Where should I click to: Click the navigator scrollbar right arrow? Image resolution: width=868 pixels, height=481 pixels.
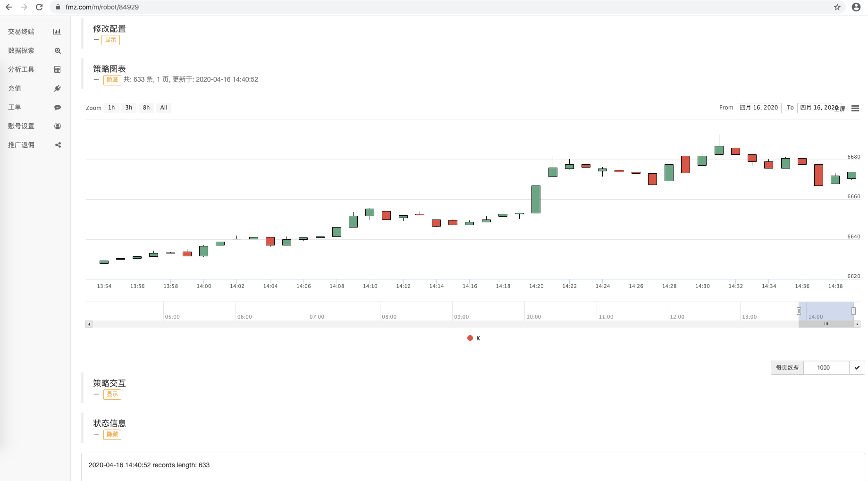(857, 324)
